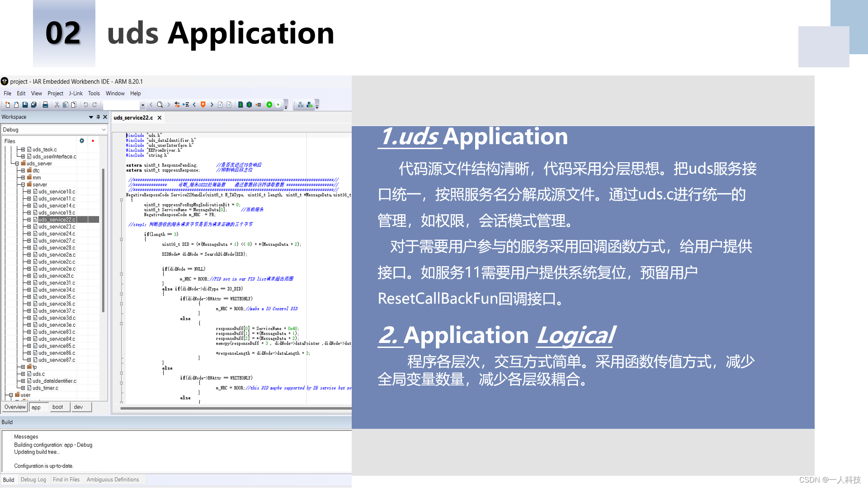The image size is (868, 488).
Task: Click the Save All toolbar icon
Action: (33, 104)
